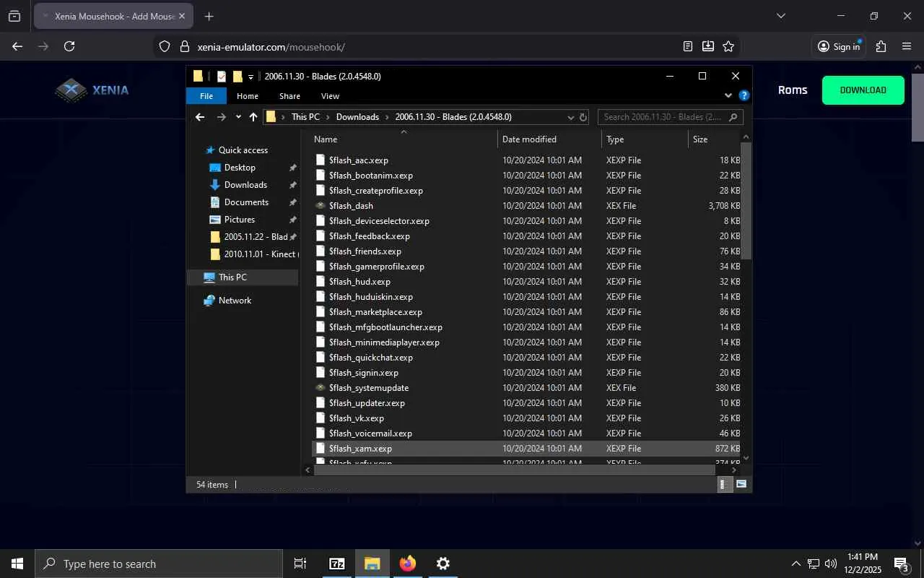
Task: Reload the Xenia Mousehook page
Action: (x=69, y=46)
